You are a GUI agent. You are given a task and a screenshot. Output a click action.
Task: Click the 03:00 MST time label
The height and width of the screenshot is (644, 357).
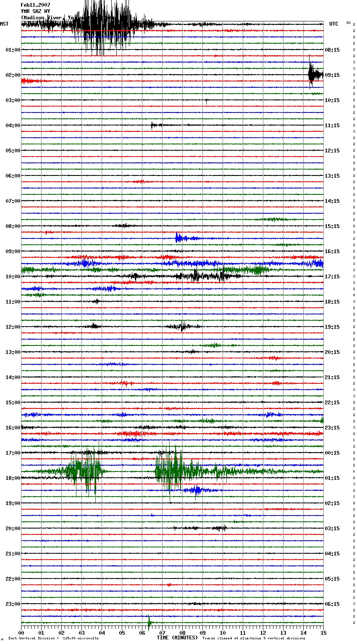click(x=13, y=100)
